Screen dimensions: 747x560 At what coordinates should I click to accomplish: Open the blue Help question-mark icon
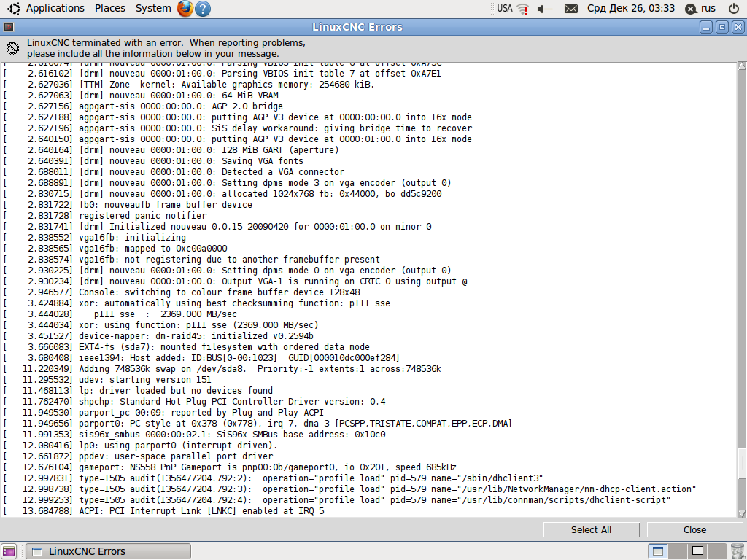click(203, 9)
